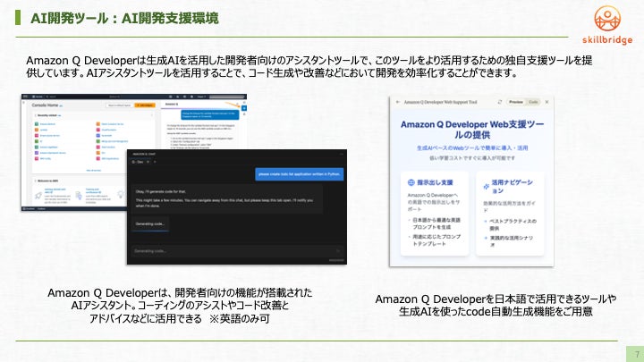Switch to Preview tab in Web Support Tool
This screenshot has height=362, width=644.
tap(516, 102)
